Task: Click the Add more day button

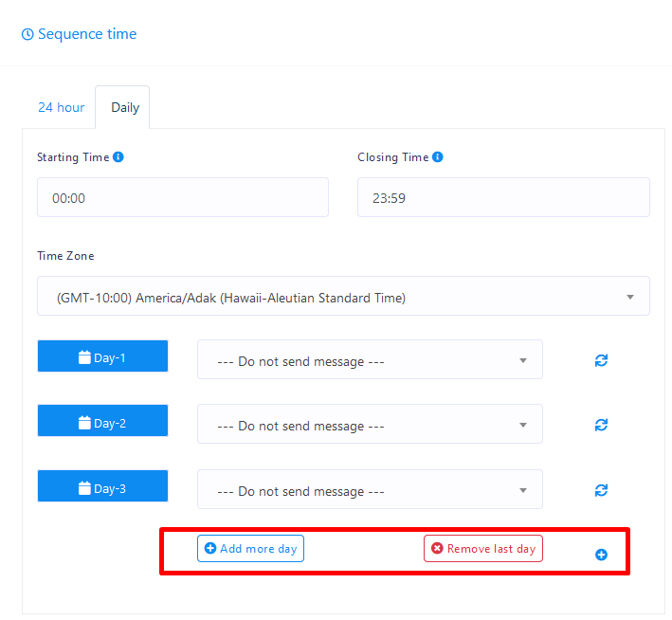Action: 250,549
